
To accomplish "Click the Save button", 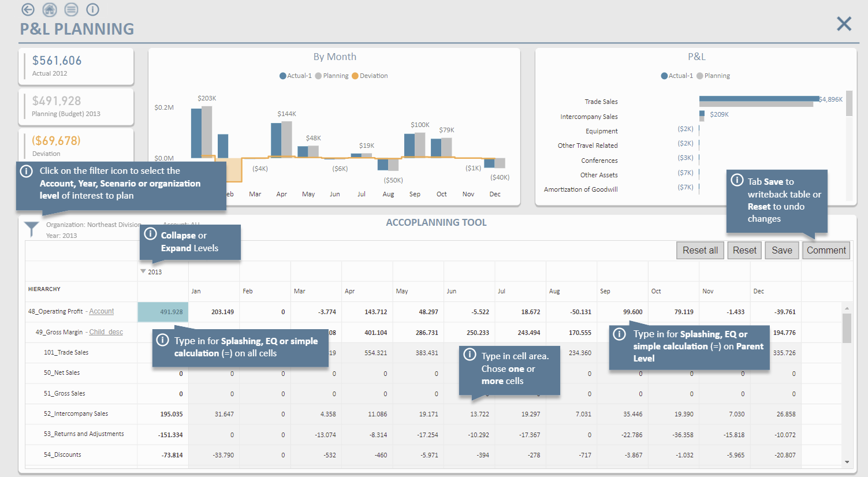I will pyautogui.click(x=781, y=250).
